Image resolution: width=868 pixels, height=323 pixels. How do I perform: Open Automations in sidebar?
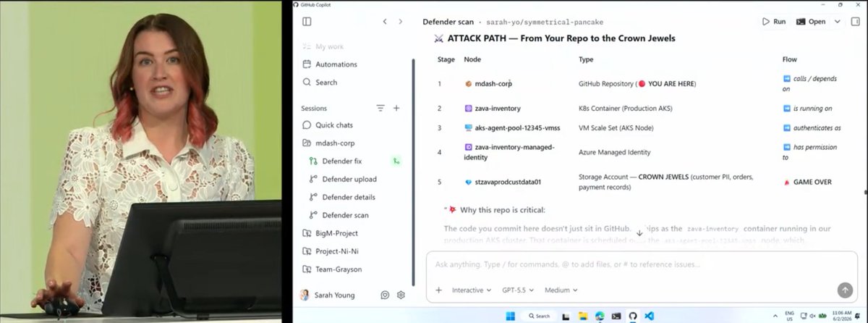coord(330,64)
